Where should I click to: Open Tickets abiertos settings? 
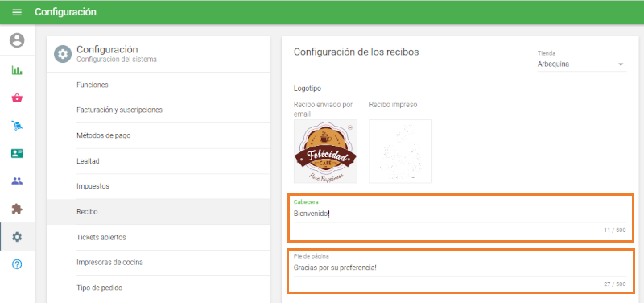158,237
